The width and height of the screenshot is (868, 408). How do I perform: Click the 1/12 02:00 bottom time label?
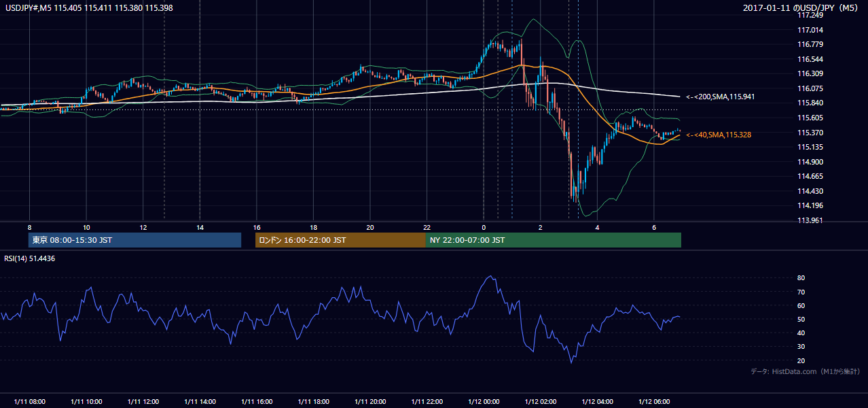click(x=541, y=401)
